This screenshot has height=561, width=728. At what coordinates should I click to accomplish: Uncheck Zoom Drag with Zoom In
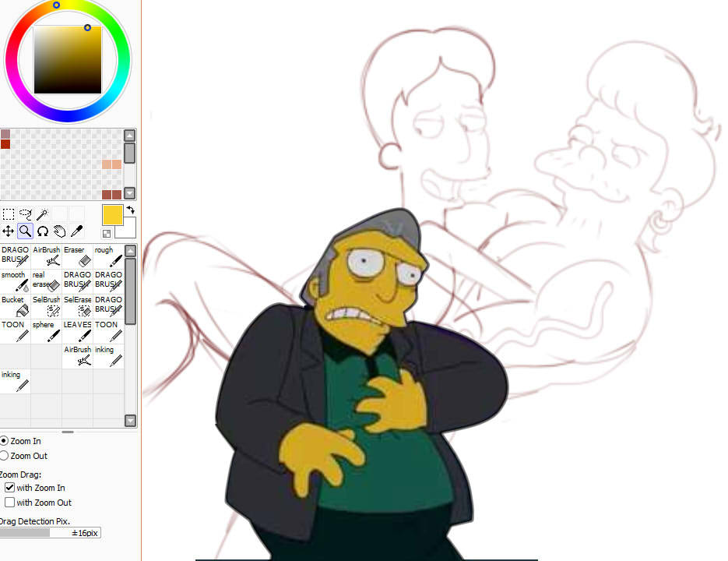point(10,488)
